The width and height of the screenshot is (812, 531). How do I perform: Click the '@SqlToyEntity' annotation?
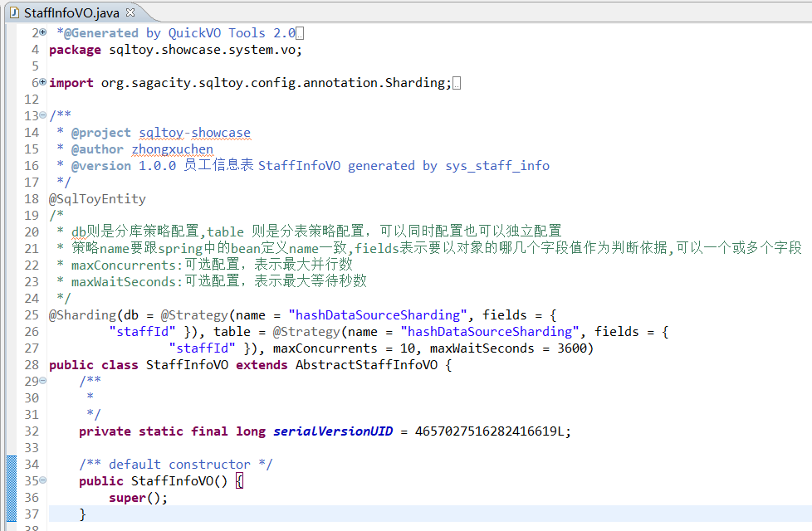[97, 199]
